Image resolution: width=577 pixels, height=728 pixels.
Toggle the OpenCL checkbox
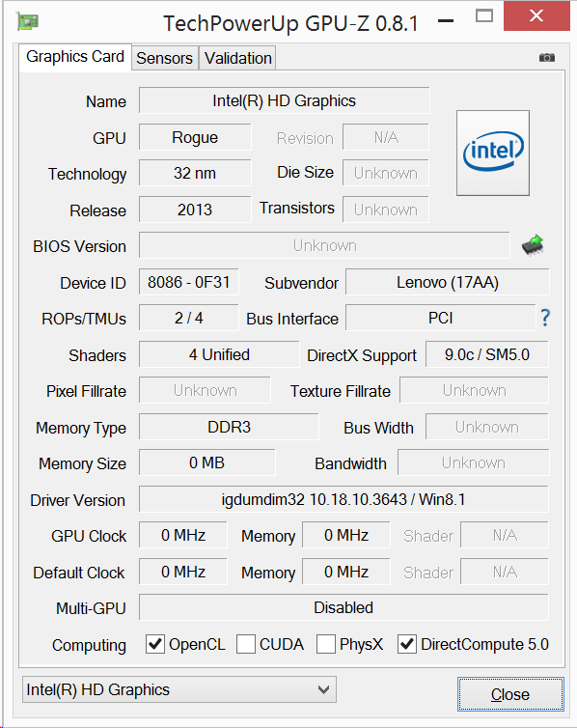click(155, 644)
